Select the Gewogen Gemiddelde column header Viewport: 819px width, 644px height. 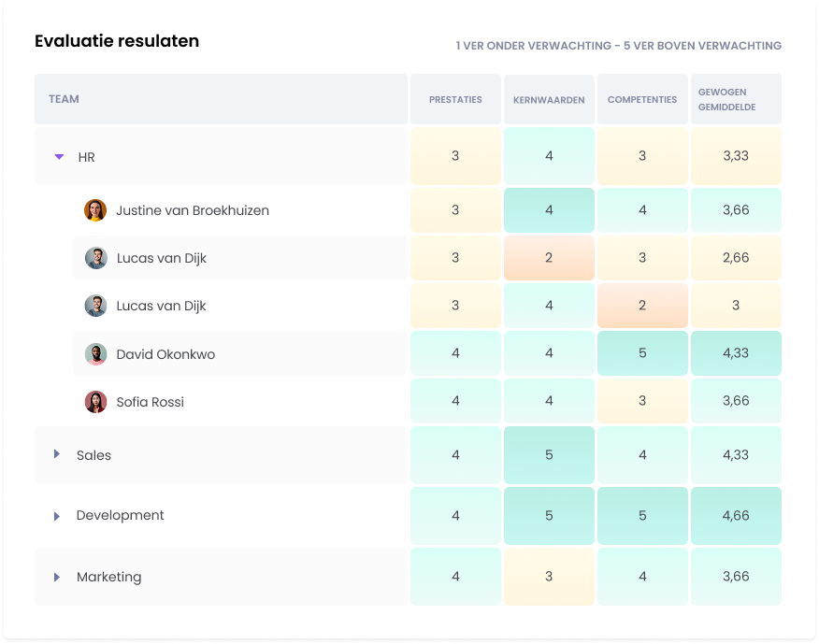(736, 100)
